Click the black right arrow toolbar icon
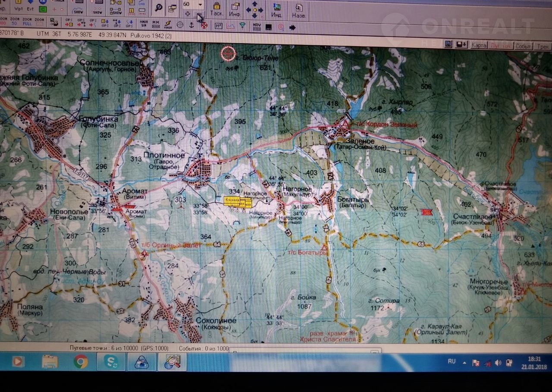Screen dimensions: 552x392 coord(292,27)
